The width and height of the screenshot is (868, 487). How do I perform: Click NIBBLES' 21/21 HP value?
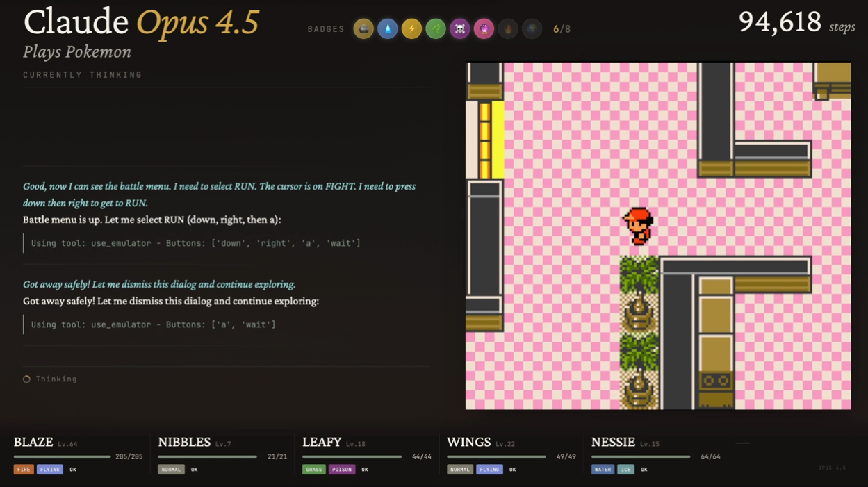click(x=277, y=456)
